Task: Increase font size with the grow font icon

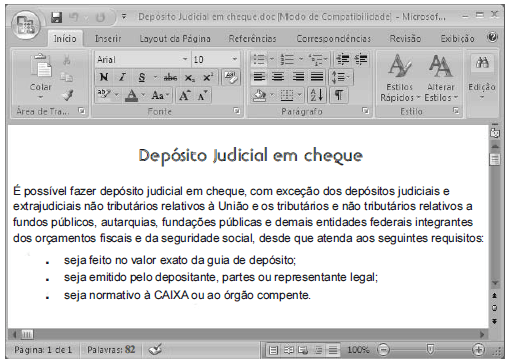Action: click(x=184, y=96)
